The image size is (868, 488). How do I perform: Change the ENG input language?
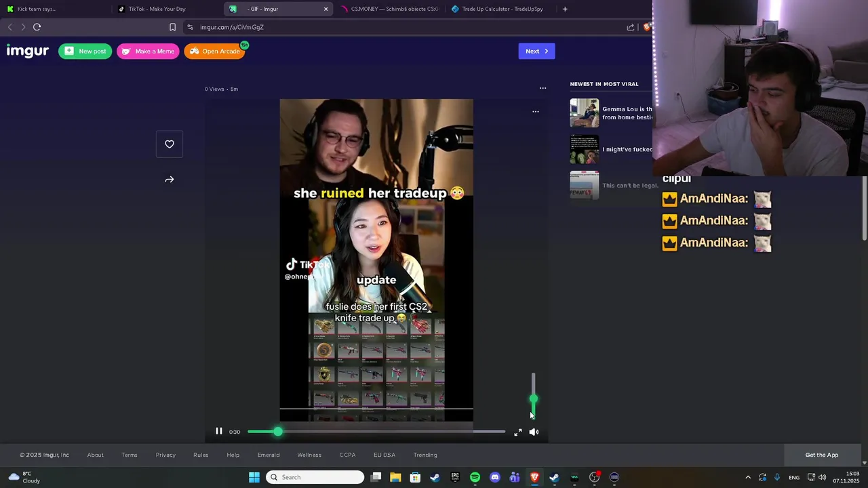click(x=794, y=477)
